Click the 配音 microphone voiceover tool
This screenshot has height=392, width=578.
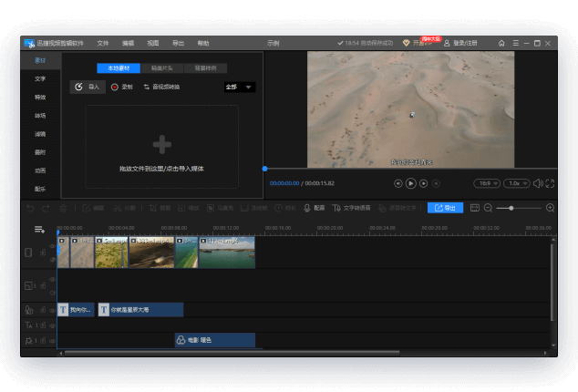click(x=314, y=209)
